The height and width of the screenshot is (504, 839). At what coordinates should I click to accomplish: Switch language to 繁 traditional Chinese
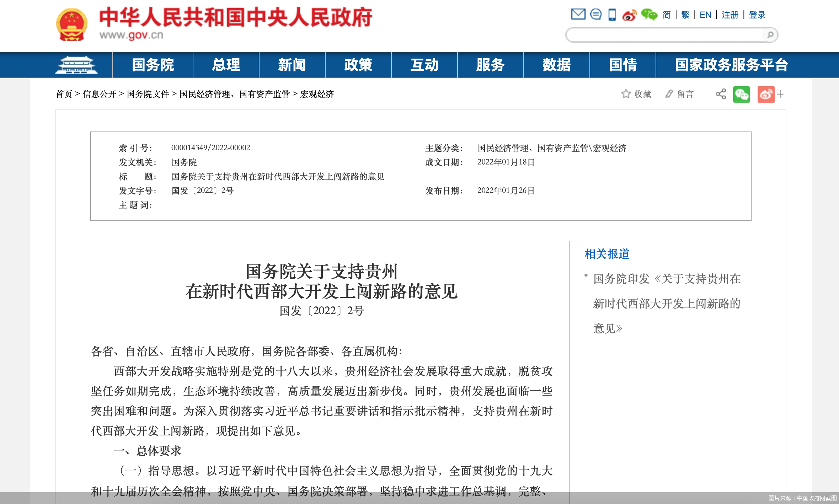pos(685,15)
